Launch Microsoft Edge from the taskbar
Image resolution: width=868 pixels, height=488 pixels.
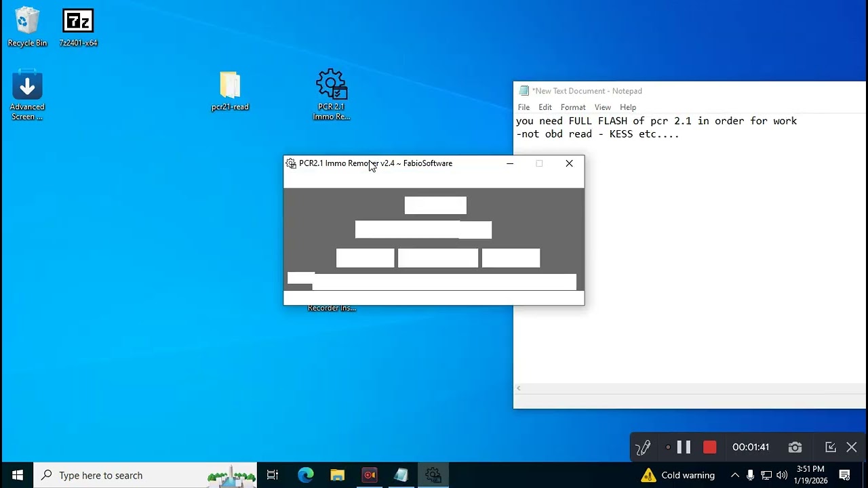point(306,475)
